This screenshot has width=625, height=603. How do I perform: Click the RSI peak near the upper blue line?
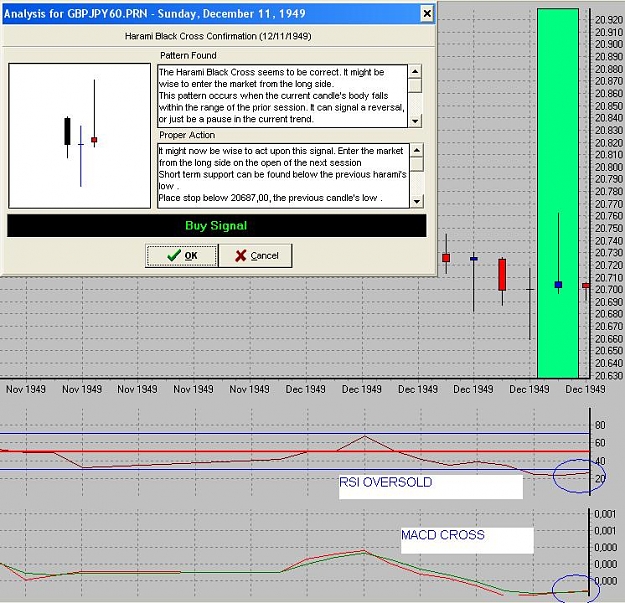click(364, 436)
